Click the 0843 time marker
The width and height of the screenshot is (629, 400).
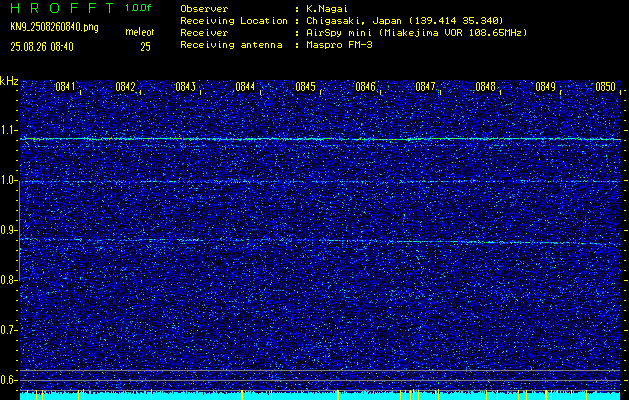pos(185,87)
